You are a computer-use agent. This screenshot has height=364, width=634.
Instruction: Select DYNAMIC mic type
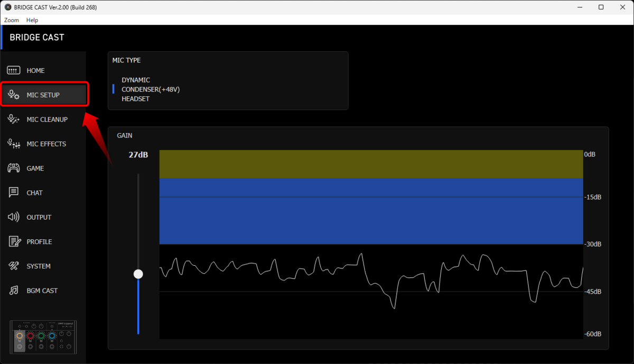pyautogui.click(x=136, y=80)
